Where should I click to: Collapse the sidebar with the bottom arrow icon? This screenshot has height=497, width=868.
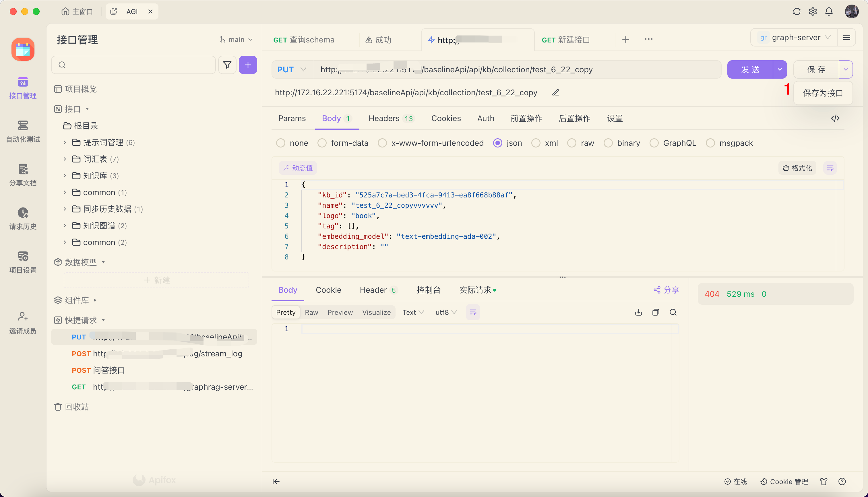pyautogui.click(x=276, y=481)
